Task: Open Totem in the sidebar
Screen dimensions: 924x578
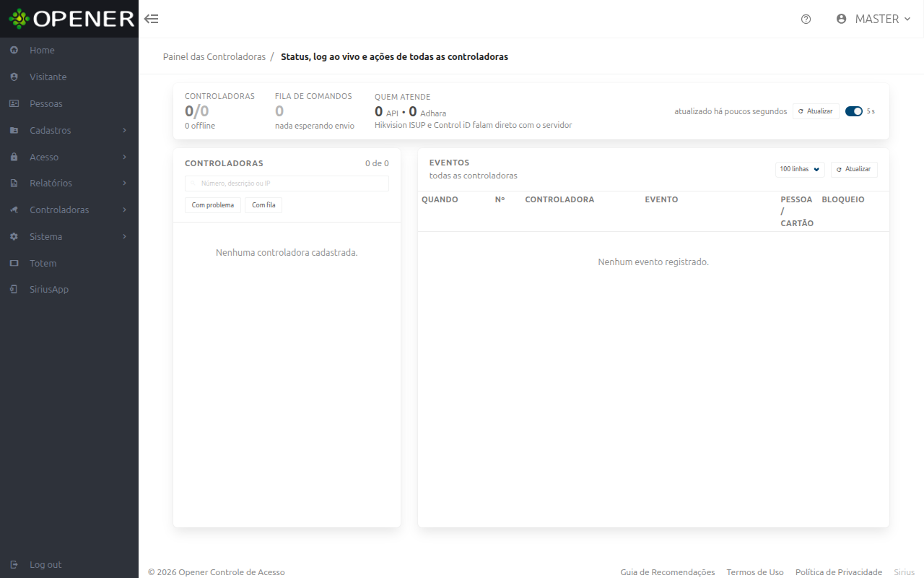Action: [69, 264]
